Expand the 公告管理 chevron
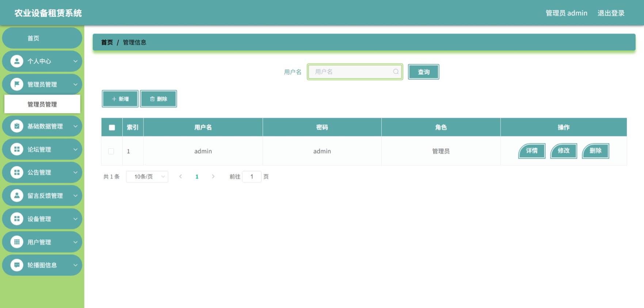 pos(75,172)
